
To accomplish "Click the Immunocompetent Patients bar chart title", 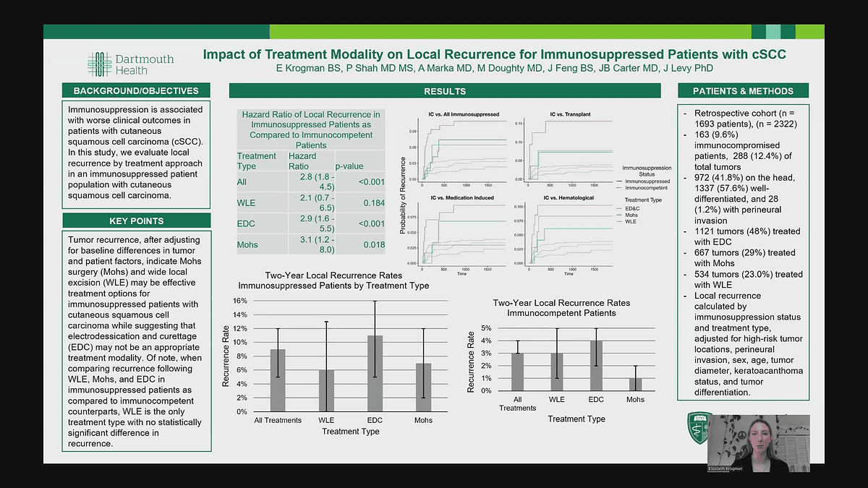I will (561, 308).
